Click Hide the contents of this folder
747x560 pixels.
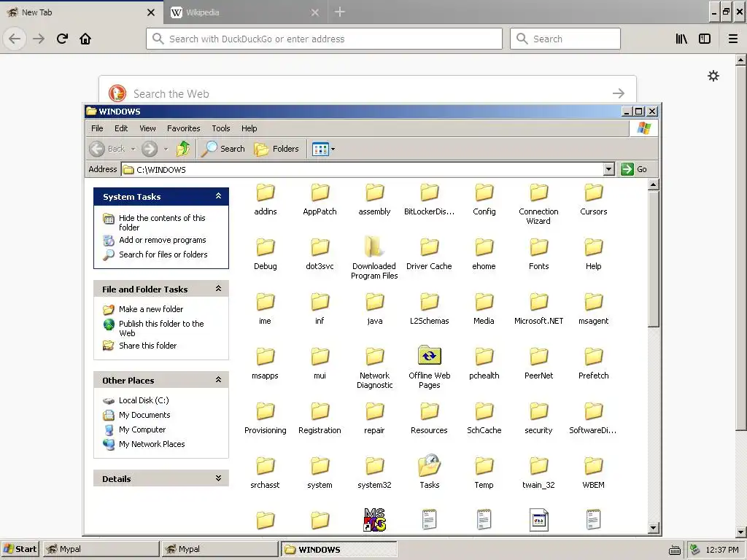click(x=162, y=222)
